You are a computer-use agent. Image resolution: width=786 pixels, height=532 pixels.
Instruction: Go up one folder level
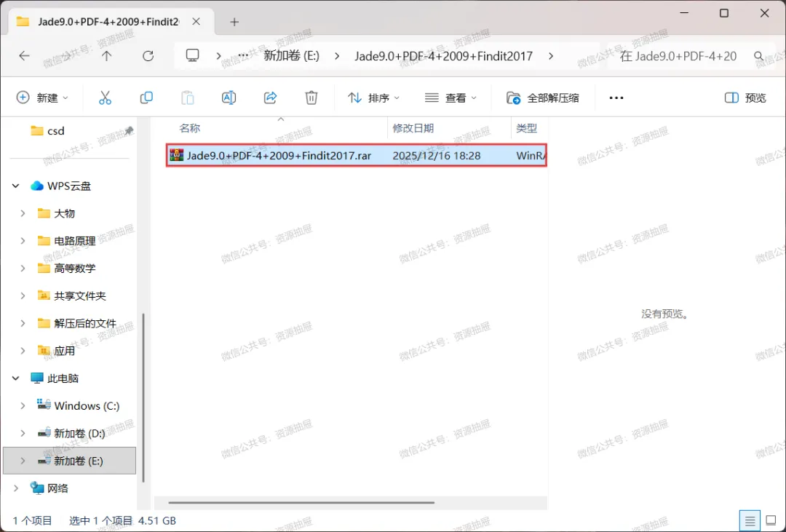(x=106, y=55)
